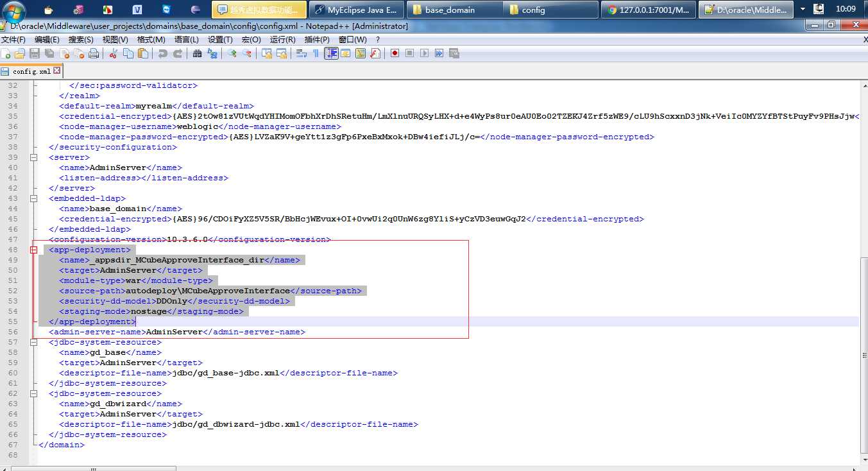Click the Redo toolbar icon
The height and width of the screenshot is (471, 868).
tap(178, 53)
